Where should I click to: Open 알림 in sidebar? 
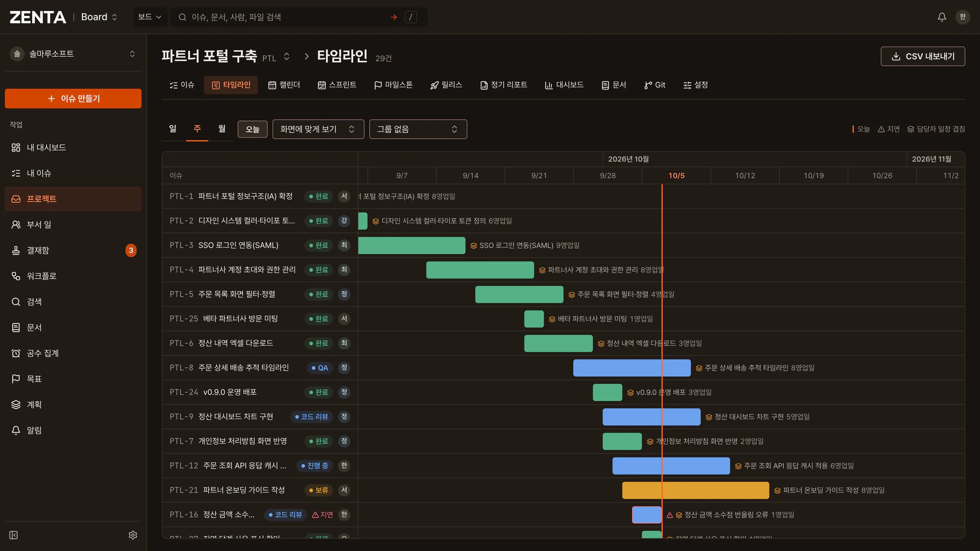point(73,430)
